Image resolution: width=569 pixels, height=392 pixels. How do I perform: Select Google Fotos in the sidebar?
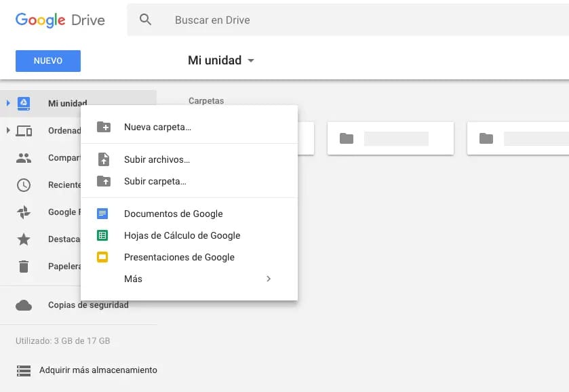tap(64, 212)
